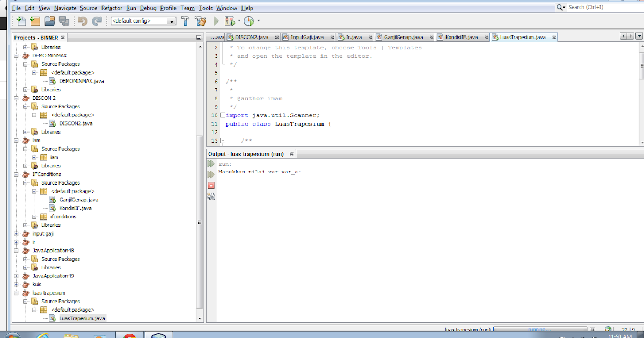Stop the running program in Output panel
The height and width of the screenshot is (338, 644).
pyautogui.click(x=211, y=186)
